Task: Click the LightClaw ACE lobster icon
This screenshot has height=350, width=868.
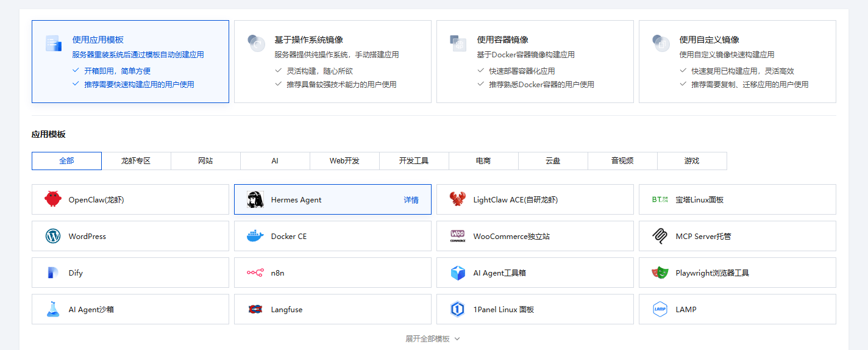Action: [458, 199]
